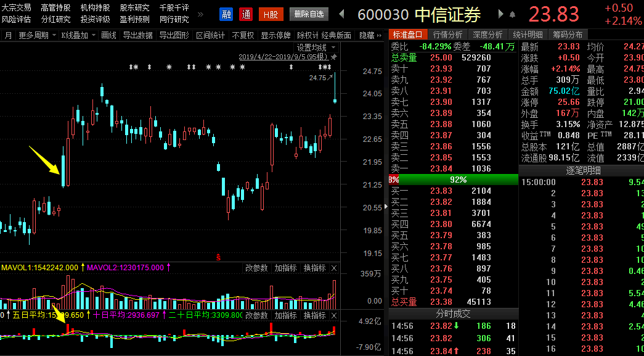Image resolution: width=644 pixels, height=356 pixels.
Task: Click the 24.75 high price label on chart
Action: coord(317,78)
